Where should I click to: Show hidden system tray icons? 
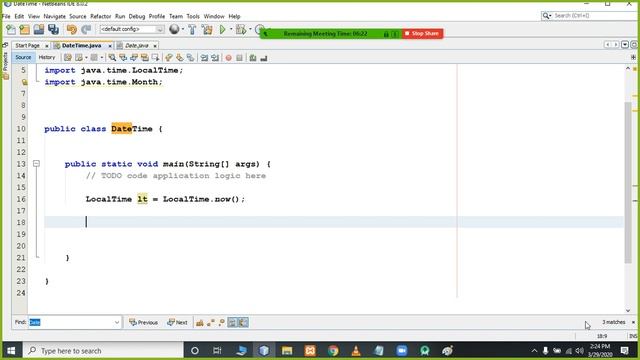click(x=534, y=351)
